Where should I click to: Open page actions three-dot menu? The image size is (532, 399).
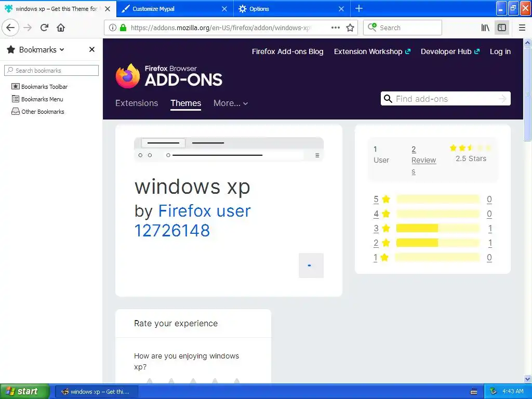coord(336,28)
